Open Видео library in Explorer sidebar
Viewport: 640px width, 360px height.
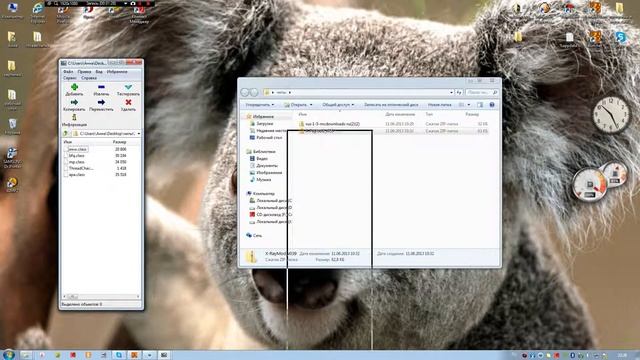pyautogui.click(x=262, y=158)
